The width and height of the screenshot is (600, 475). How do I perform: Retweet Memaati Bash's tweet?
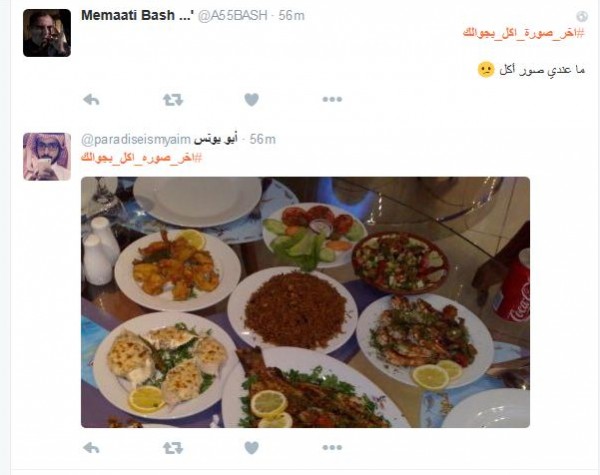[x=173, y=100]
